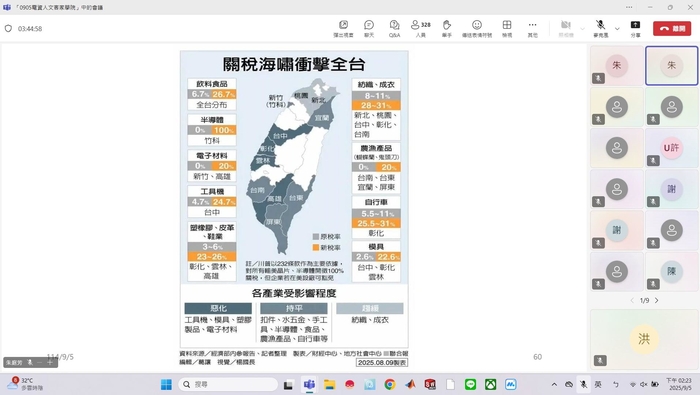700x395 pixels.
Task: Expand the microphone options chevron
Action: click(617, 29)
